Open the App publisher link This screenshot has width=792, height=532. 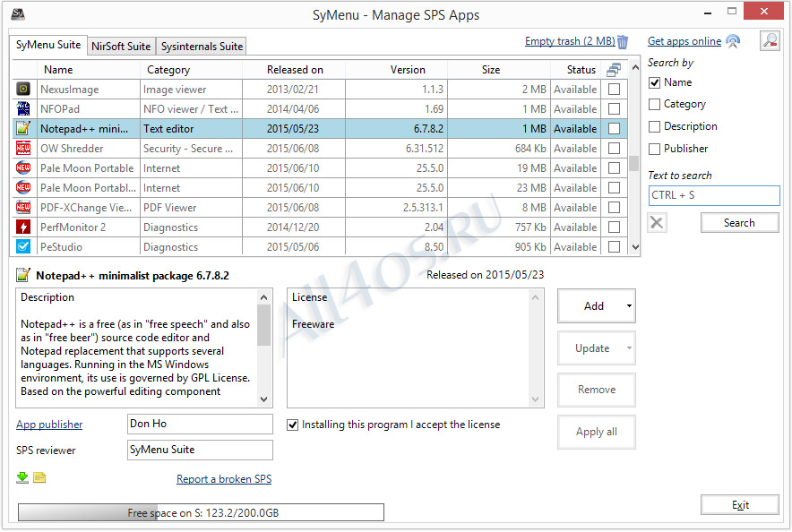click(x=49, y=425)
